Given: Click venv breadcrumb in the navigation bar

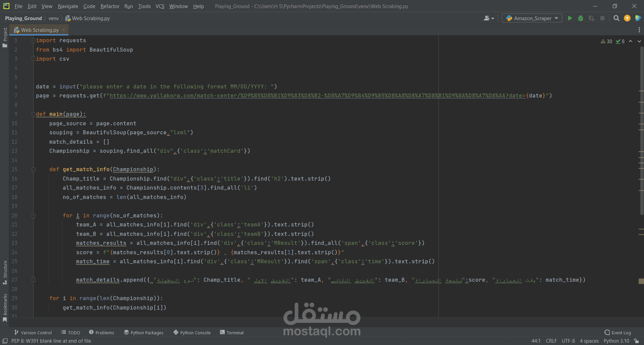Looking at the screenshot, I should (53, 18).
